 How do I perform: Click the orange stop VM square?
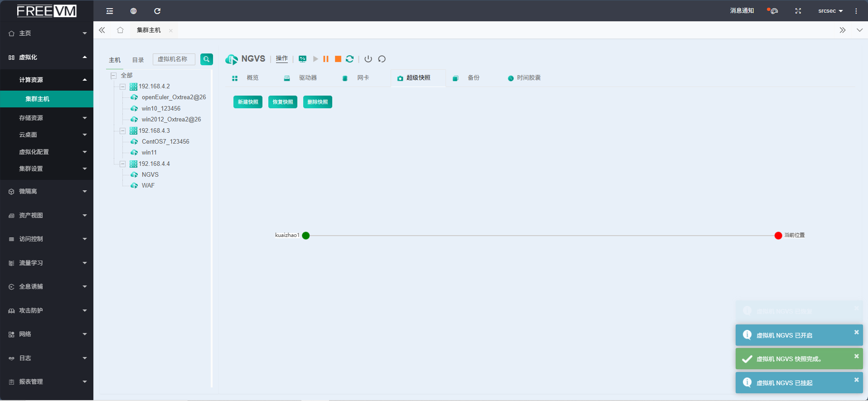point(338,59)
